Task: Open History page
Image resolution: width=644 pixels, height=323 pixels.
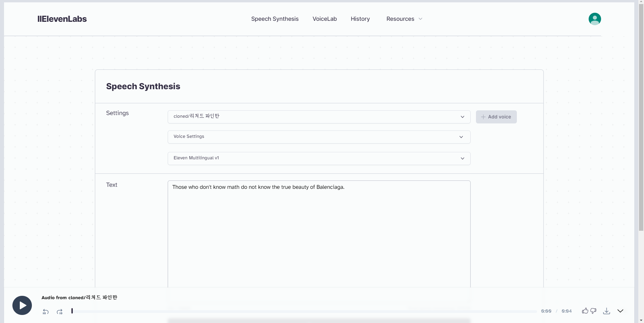Action: (x=360, y=19)
